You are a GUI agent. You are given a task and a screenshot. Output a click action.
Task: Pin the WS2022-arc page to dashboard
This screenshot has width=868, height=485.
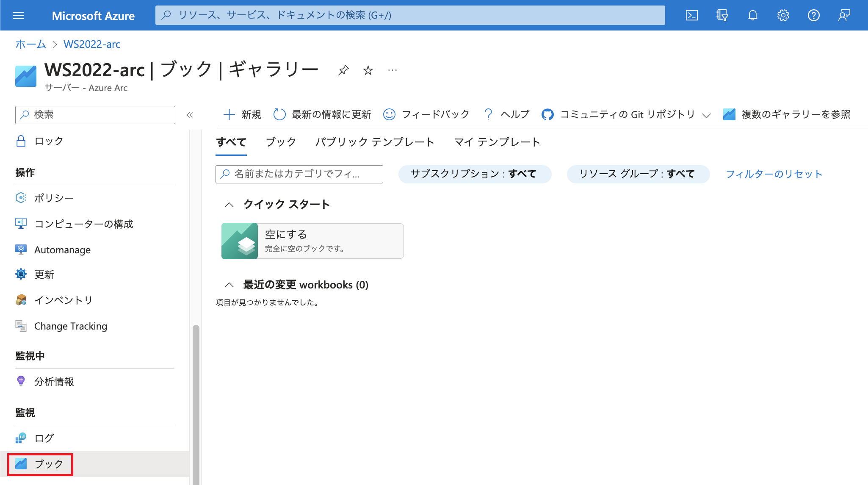(343, 70)
